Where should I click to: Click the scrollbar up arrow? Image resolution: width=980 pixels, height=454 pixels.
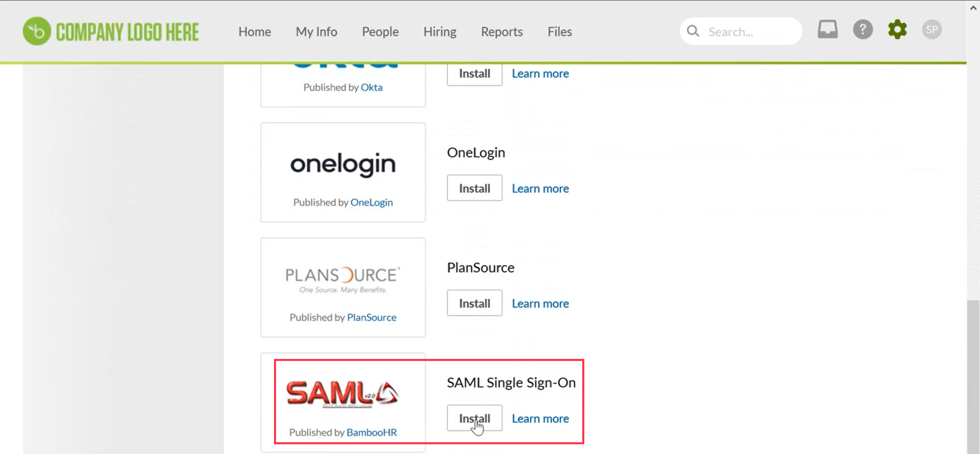973,8
